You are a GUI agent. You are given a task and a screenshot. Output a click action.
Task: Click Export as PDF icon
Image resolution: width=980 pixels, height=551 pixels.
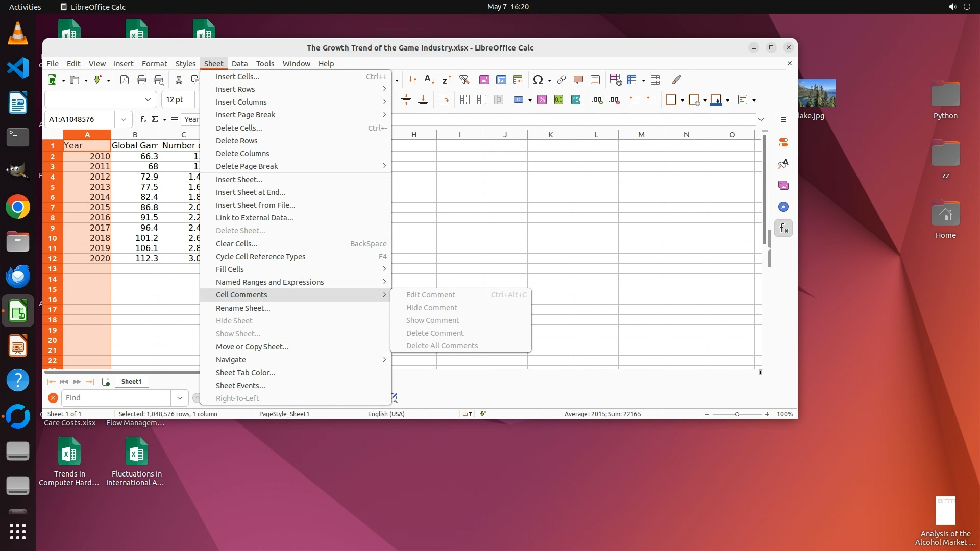(x=124, y=80)
